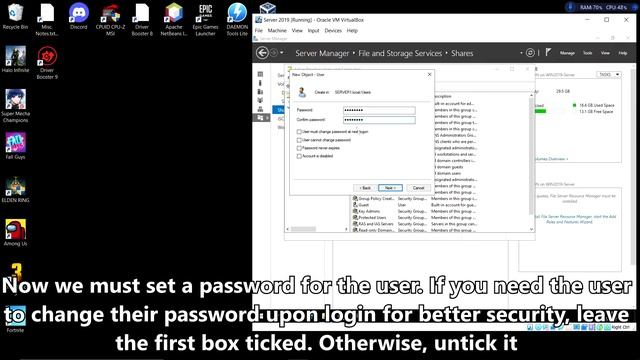Open the TASKS dropdown in Server Manager

pyautogui.click(x=609, y=74)
